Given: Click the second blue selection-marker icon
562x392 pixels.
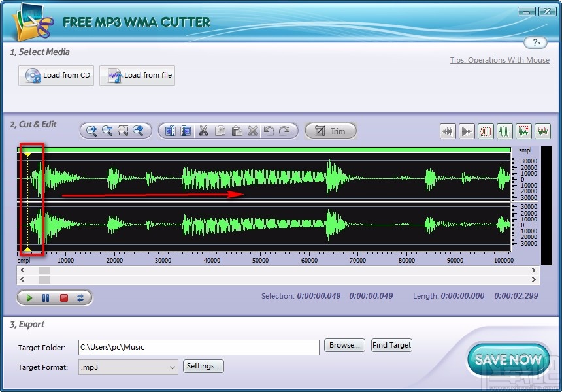Looking at the screenshot, I should (x=186, y=131).
